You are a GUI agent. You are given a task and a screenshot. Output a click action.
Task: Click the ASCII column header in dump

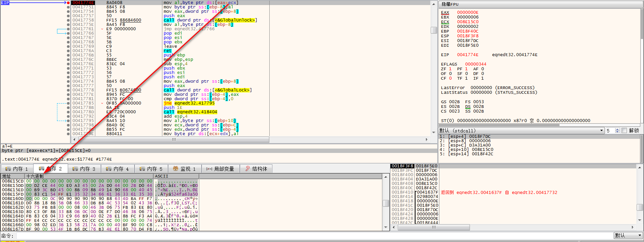(x=176, y=176)
